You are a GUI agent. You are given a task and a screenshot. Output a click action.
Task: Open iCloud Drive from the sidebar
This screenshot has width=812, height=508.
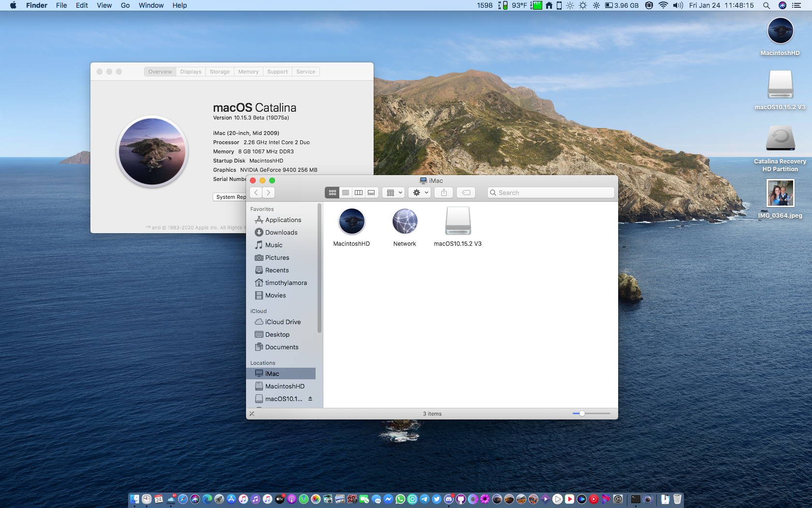pyautogui.click(x=283, y=322)
